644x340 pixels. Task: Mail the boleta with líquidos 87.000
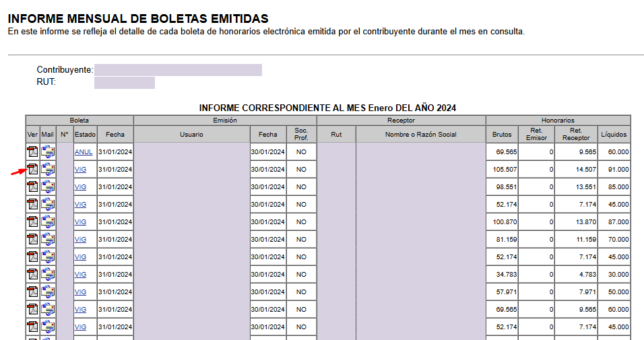click(x=48, y=222)
